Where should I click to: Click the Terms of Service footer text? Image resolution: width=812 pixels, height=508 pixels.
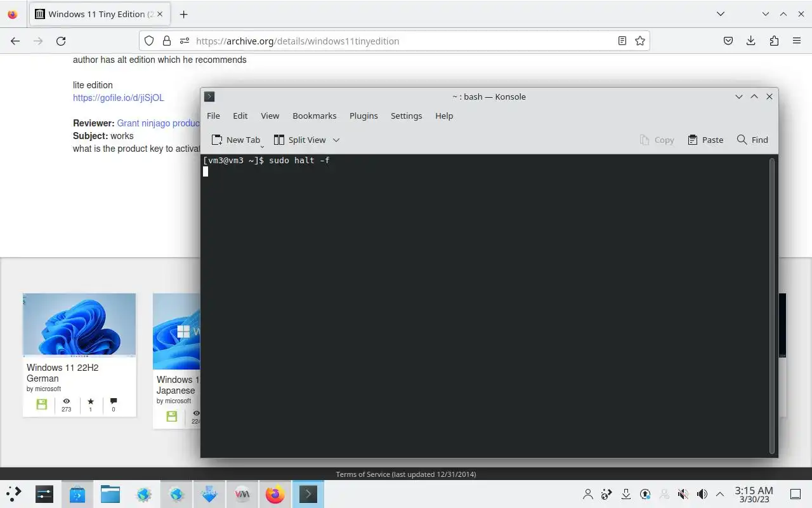point(406,474)
